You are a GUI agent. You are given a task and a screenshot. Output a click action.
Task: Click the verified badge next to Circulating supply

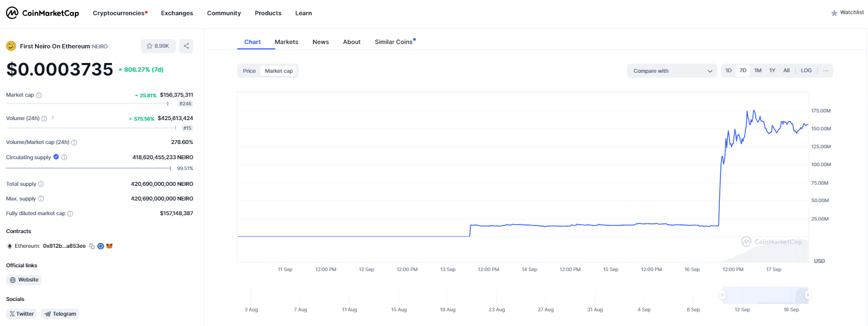click(56, 157)
